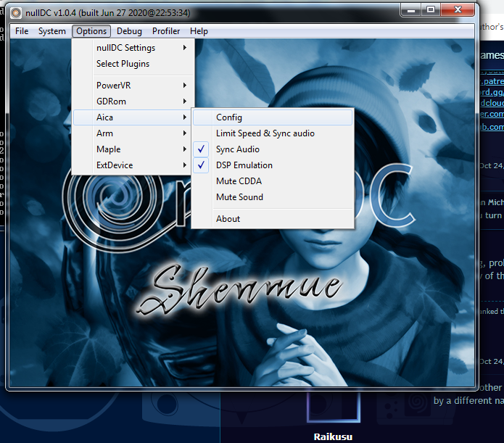The width and height of the screenshot is (504, 443).
Task: Enable Mute Sound
Action: [273, 197]
